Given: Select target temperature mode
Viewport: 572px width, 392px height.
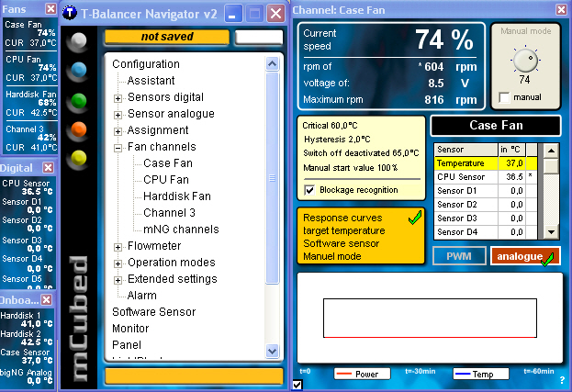Looking at the screenshot, I should (344, 230).
